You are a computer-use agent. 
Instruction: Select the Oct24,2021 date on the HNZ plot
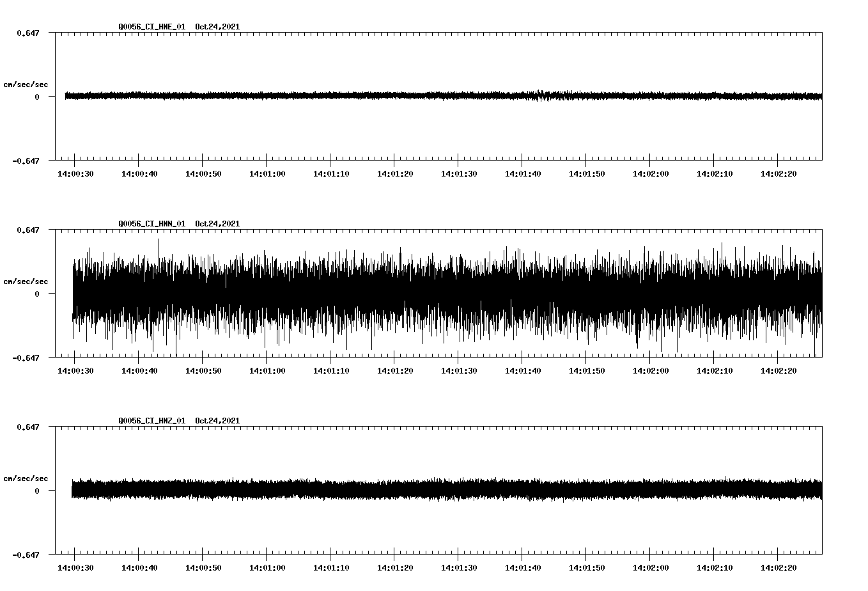click(218, 421)
